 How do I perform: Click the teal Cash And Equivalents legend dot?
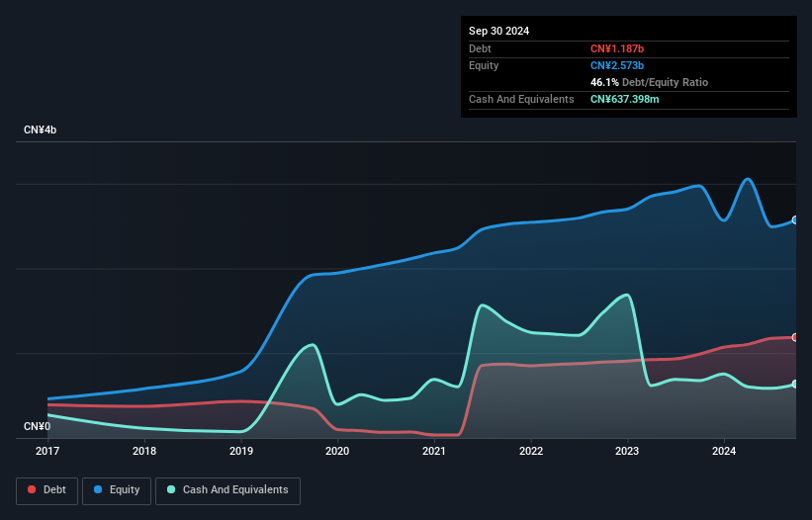pyautogui.click(x=171, y=489)
